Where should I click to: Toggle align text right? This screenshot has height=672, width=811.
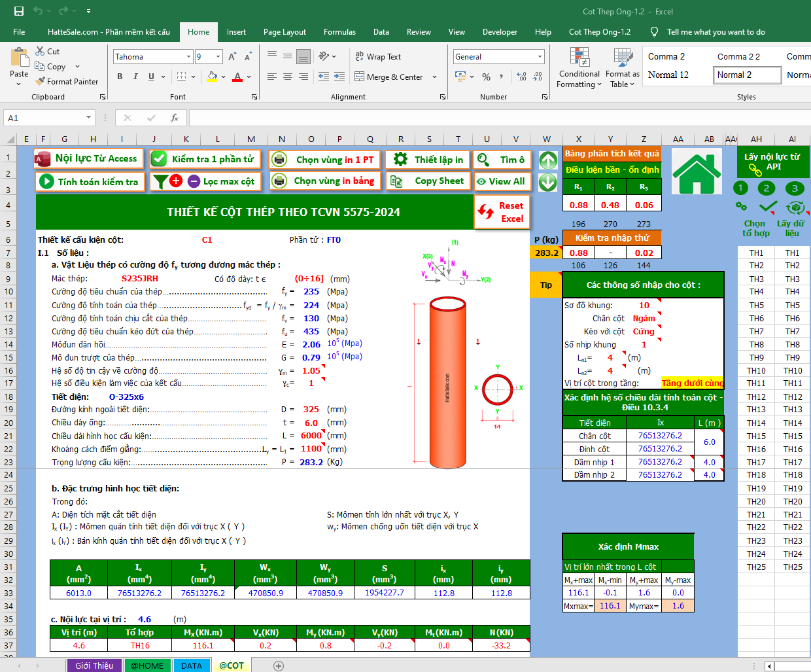303,77
